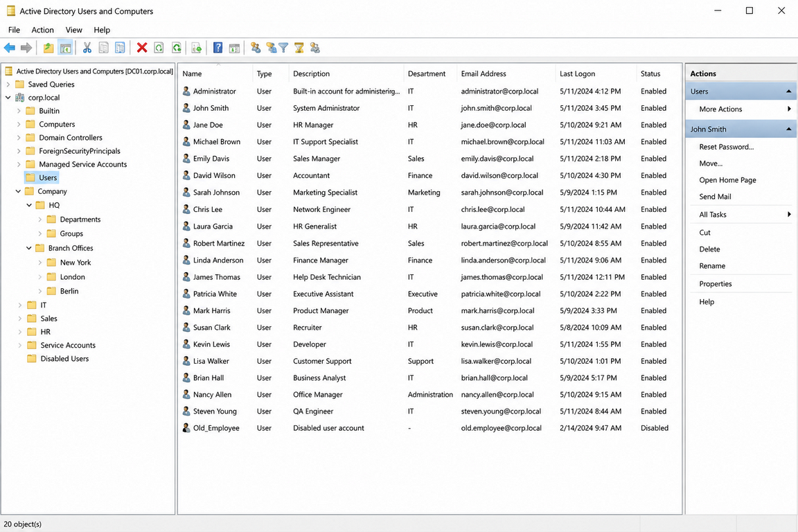
Task: Open the Help menu in menu bar
Action: pyautogui.click(x=102, y=30)
